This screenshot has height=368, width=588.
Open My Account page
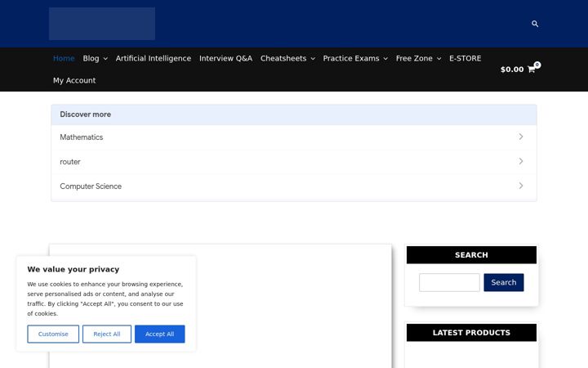point(74,80)
